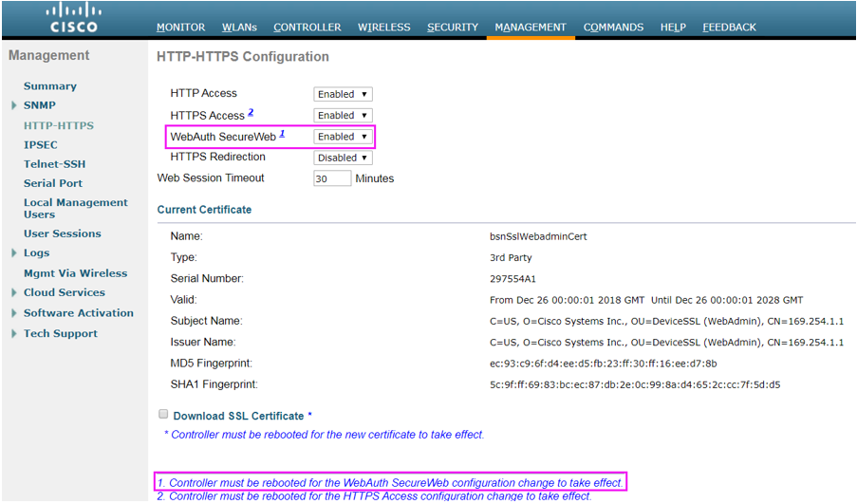Open the HTTPS Redirection dropdown
This screenshot has height=504, width=857.
[x=343, y=158]
